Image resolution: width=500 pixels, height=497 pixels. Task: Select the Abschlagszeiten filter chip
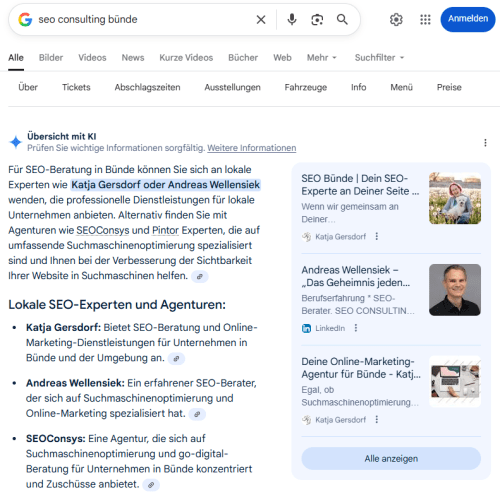[x=147, y=87]
